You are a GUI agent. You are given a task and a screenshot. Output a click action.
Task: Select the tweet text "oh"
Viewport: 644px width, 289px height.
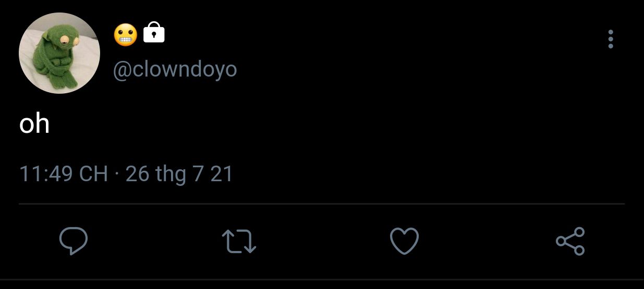[x=34, y=124]
